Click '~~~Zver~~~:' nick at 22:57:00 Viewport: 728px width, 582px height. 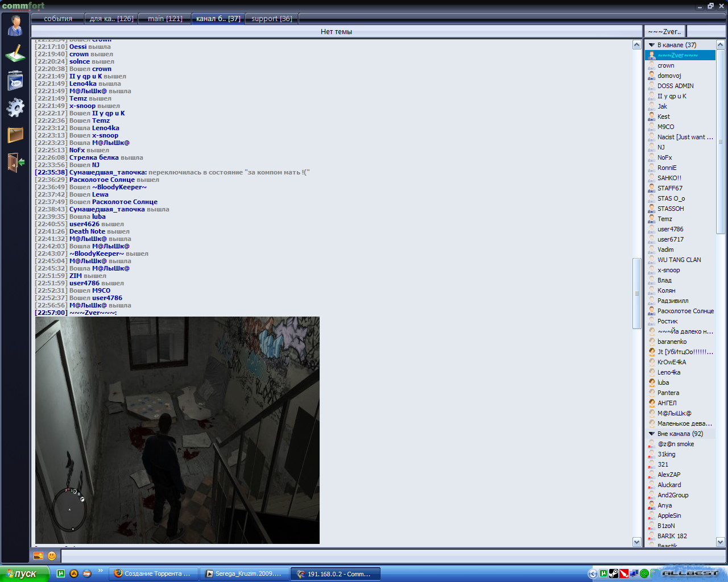(93, 313)
